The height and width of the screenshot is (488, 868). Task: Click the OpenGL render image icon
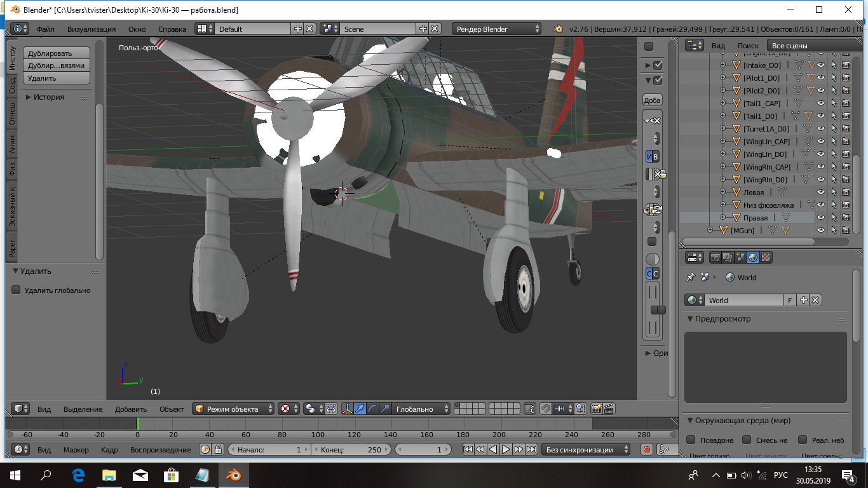[597, 409]
